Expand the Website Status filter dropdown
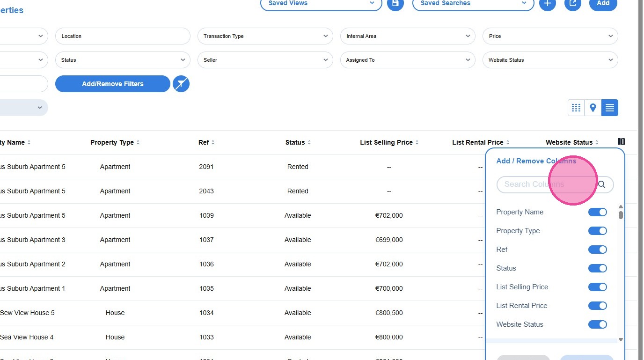Image resolution: width=644 pixels, height=360 pixels. [x=550, y=60]
